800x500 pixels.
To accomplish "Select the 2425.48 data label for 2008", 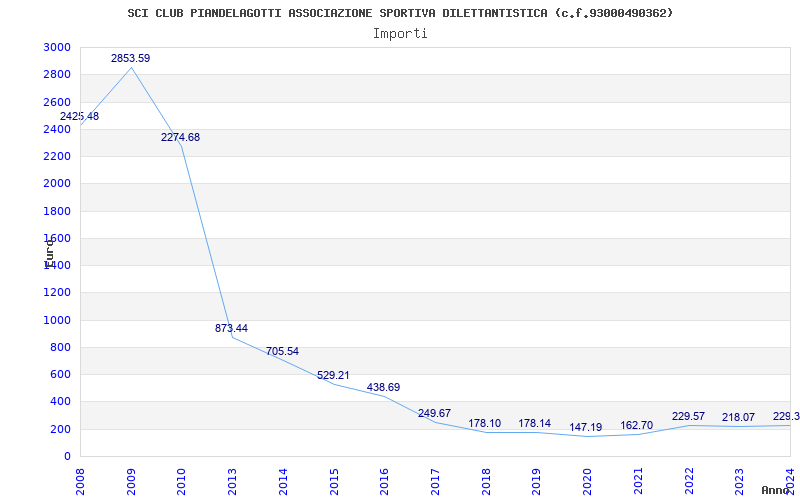I will 79,117.
